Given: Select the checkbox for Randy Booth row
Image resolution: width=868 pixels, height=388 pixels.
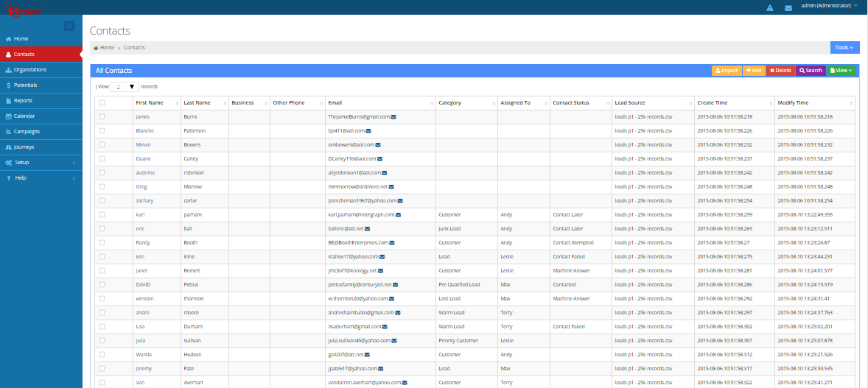Looking at the screenshot, I should 102,243.
